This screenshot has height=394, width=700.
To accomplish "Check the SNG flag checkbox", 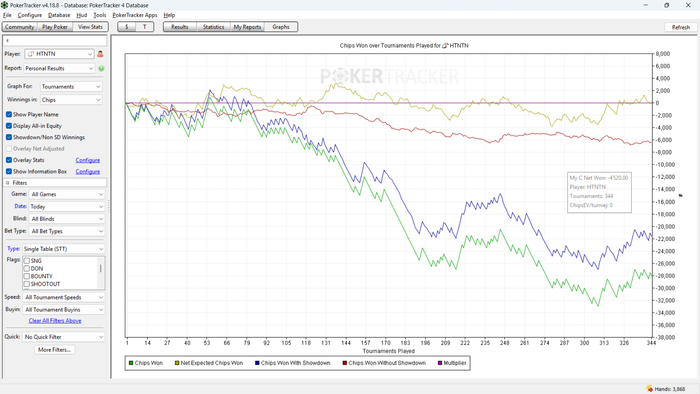I will 27,261.
